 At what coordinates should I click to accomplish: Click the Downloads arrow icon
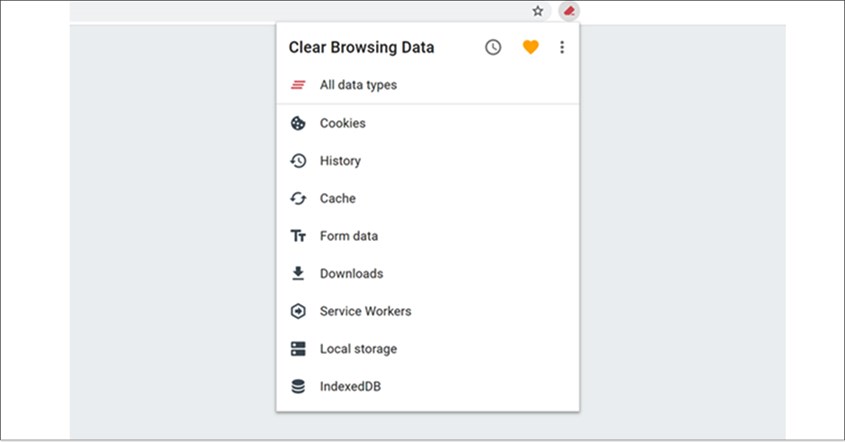coord(298,273)
